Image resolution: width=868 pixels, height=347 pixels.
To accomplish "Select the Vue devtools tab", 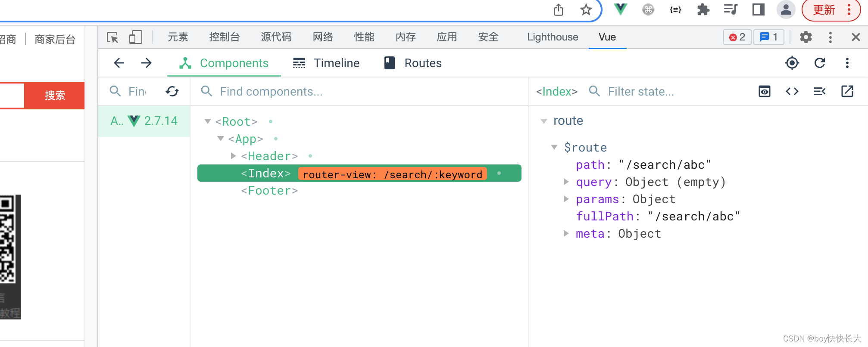I will (x=607, y=37).
